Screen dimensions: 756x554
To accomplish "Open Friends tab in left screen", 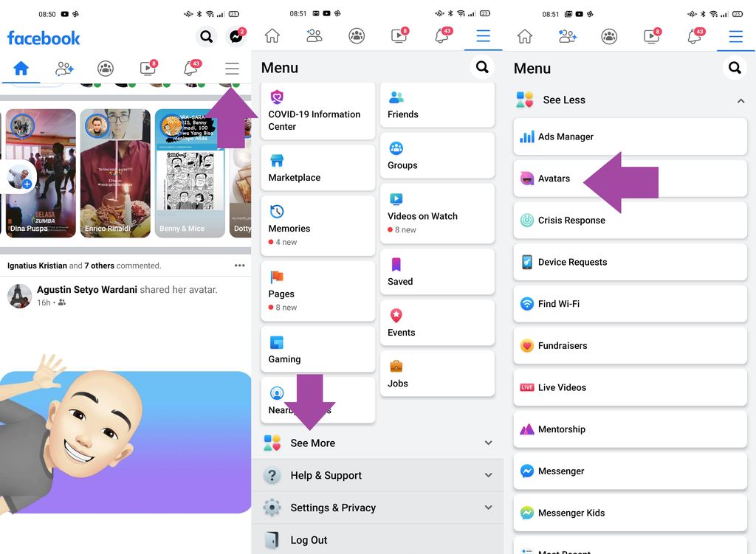I will click(x=64, y=69).
